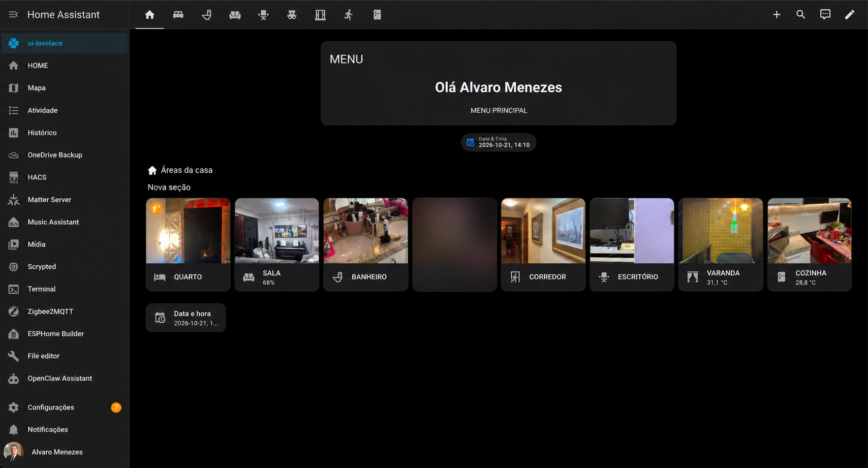Click the ESCRITÓRIO office image

click(632, 231)
